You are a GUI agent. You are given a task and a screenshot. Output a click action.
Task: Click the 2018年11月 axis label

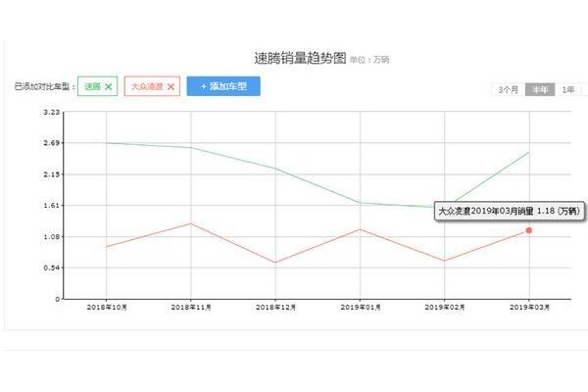(191, 307)
